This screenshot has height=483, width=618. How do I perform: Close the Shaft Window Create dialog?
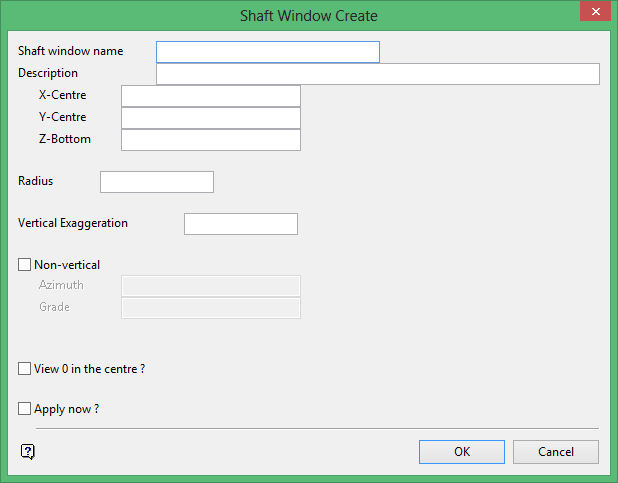coord(594,12)
